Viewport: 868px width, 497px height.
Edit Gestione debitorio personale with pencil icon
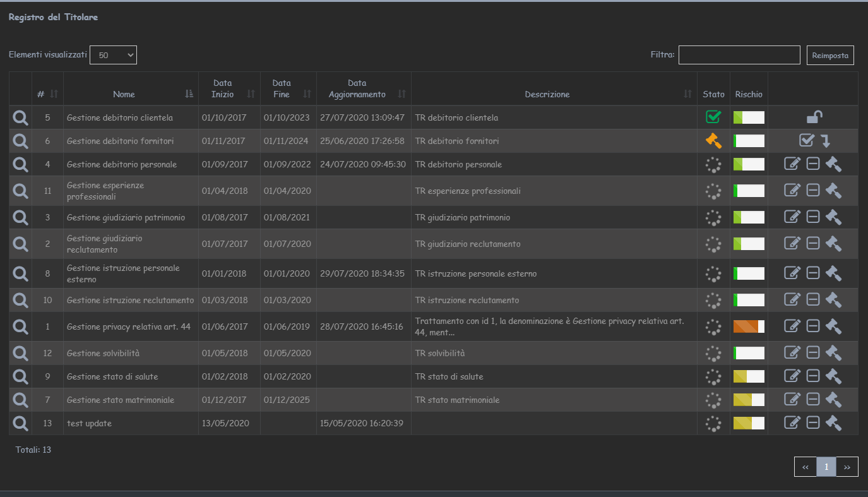point(792,164)
